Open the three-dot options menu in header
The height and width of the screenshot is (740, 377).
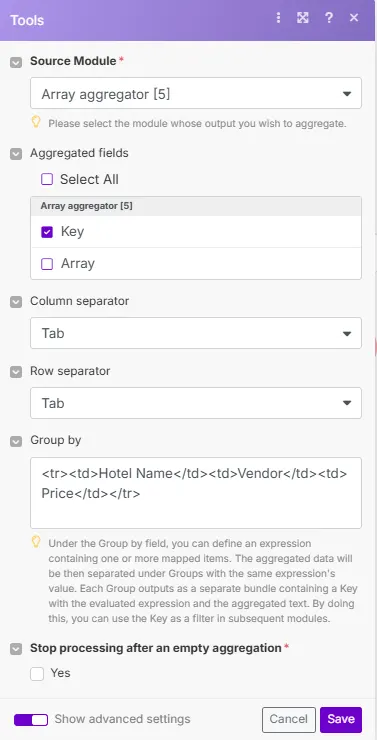coord(278,18)
